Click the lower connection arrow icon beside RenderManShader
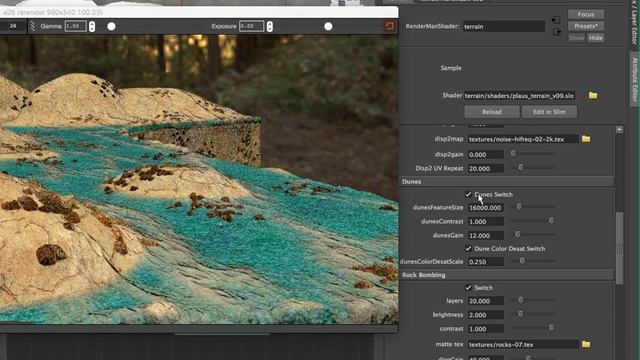 (557, 31)
